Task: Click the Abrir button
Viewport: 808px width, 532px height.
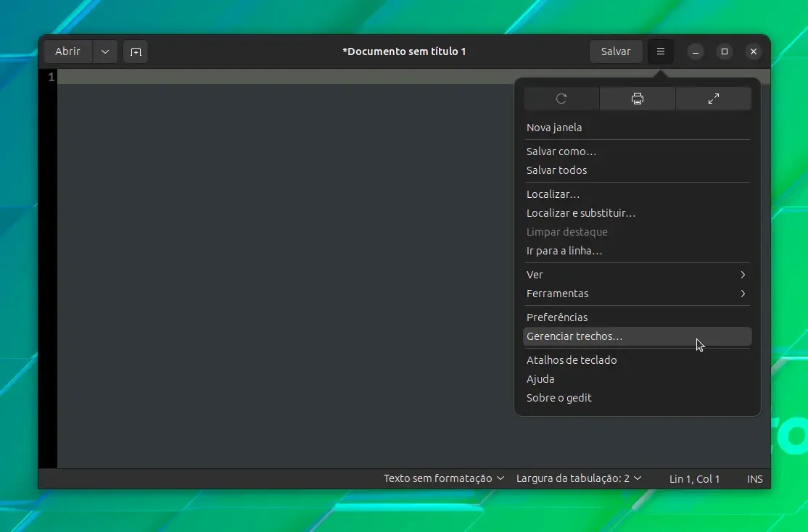Action: pos(68,51)
